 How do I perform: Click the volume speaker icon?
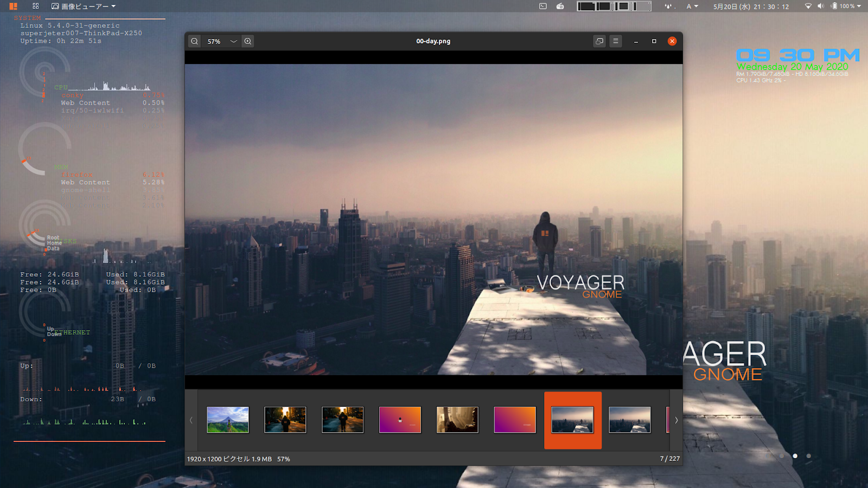pos(820,7)
